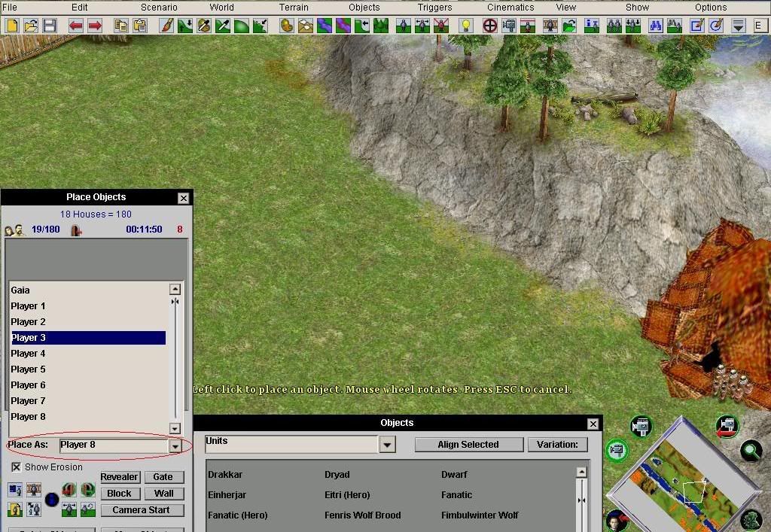Click the red crosshair target icon
771x532 pixels.
coord(489,26)
